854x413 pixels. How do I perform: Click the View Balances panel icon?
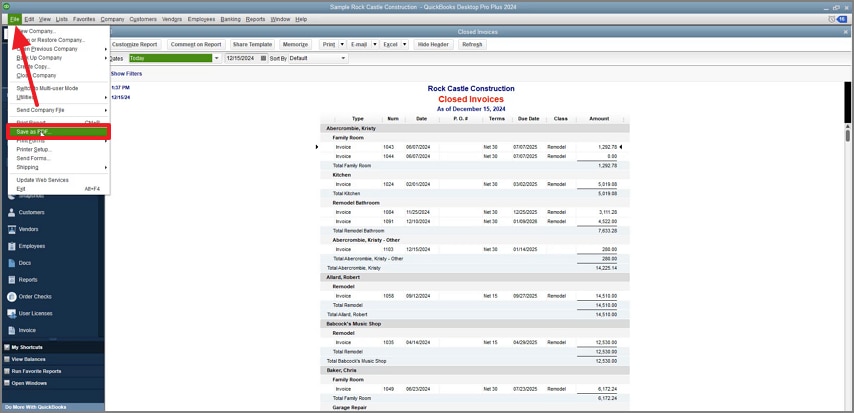click(7, 359)
